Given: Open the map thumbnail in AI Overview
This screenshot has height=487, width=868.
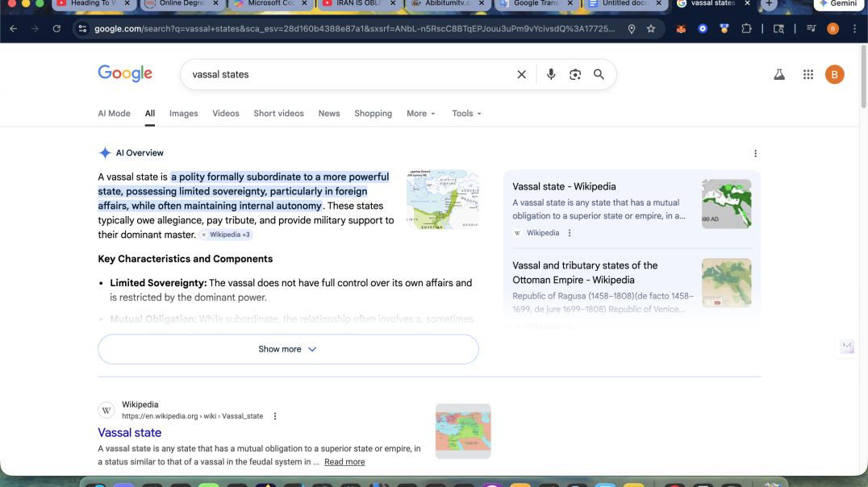Looking at the screenshot, I should coord(442,199).
